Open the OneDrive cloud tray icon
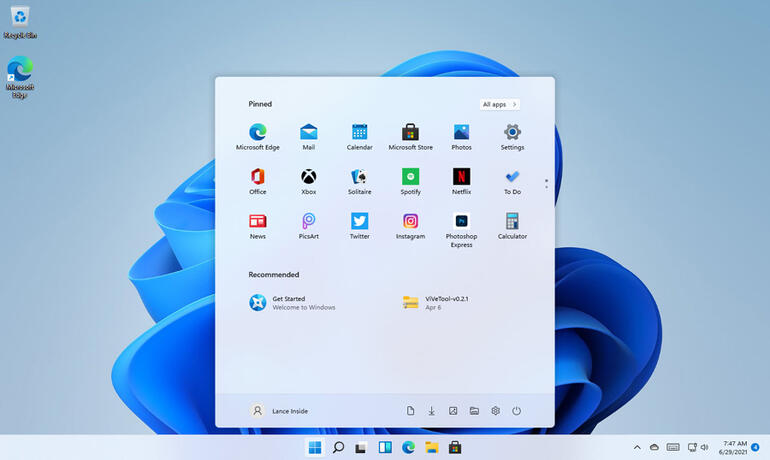This screenshot has width=770, height=460. pyautogui.click(x=654, y=447)
